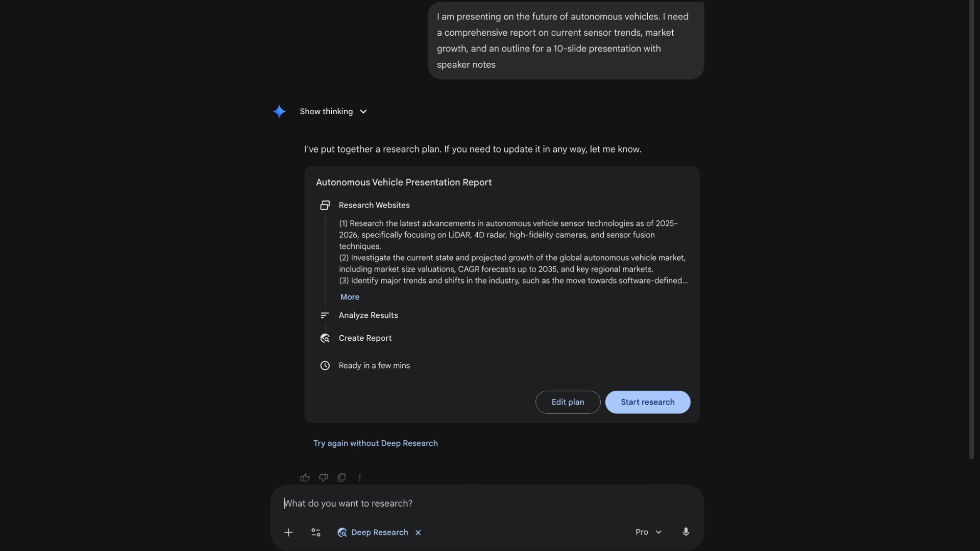Click the thumbs up feedback icon
980x551 pixels.
[305, 478]
